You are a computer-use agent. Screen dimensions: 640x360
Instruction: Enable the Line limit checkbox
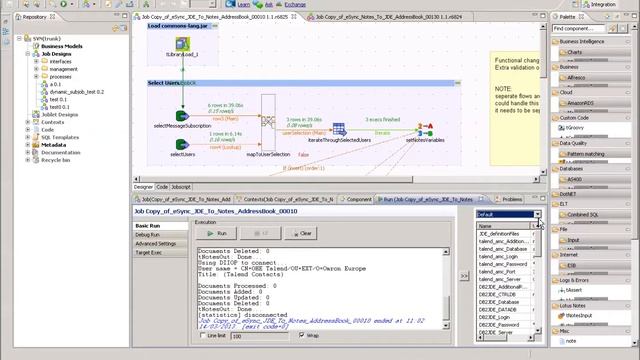tap(203, 335)
